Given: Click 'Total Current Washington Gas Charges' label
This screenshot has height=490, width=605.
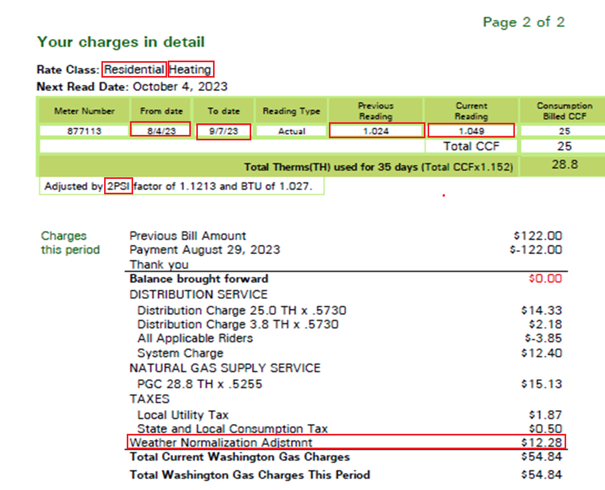Looking at the screenshot, I should (x=240, y=457).
